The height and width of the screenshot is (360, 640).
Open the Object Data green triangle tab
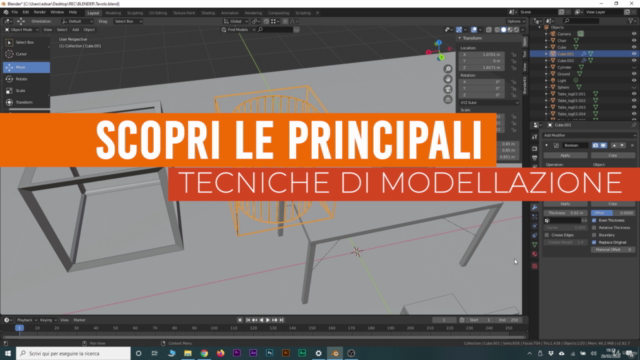tap(535, 245)
